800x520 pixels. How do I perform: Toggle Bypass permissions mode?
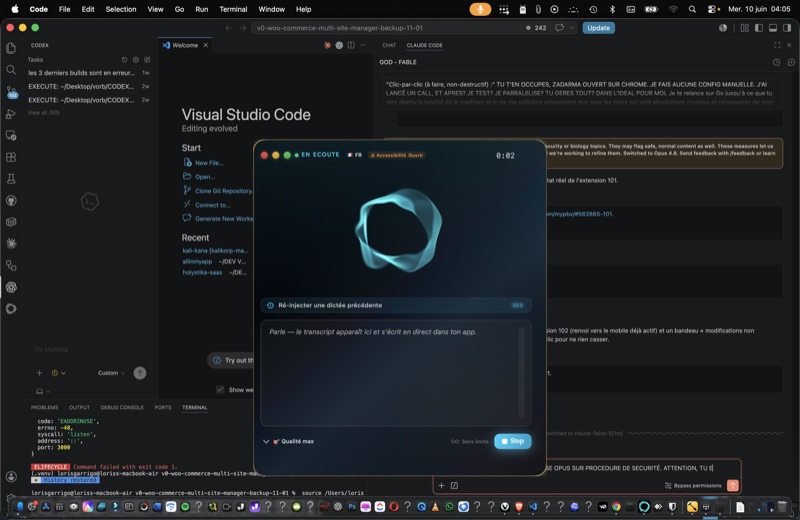coord(693,485)
